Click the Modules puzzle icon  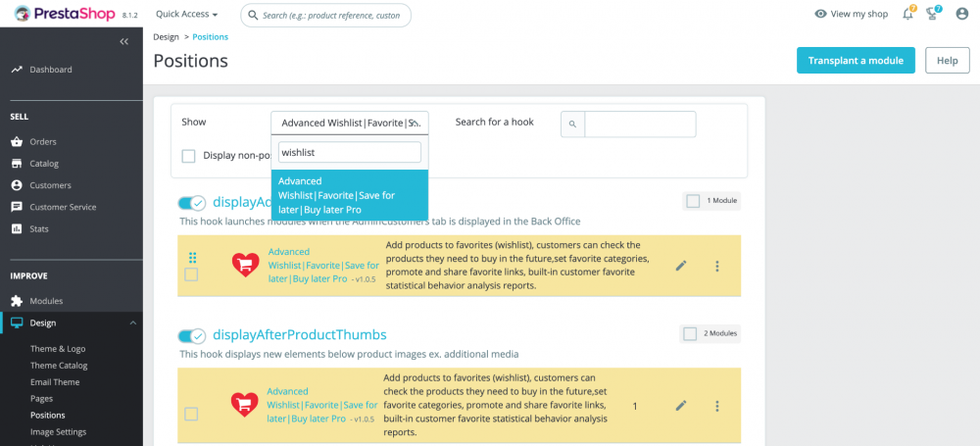(17, 301)
